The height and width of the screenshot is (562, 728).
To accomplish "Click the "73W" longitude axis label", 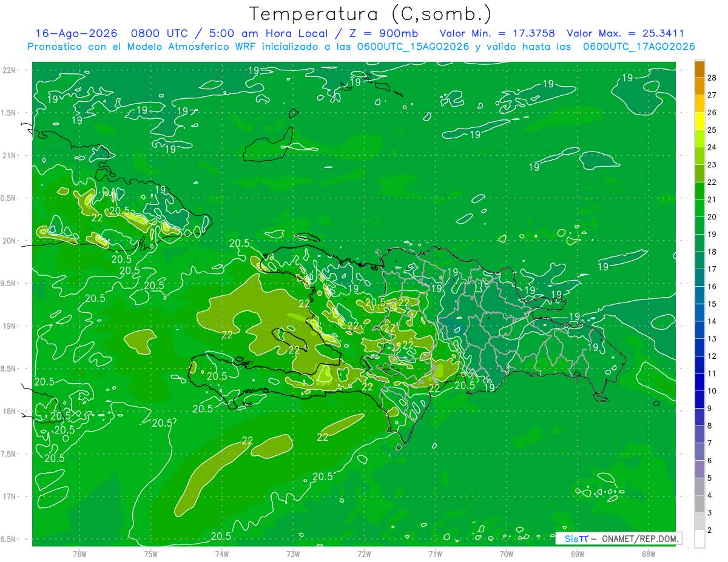I will tap(293, 554).
